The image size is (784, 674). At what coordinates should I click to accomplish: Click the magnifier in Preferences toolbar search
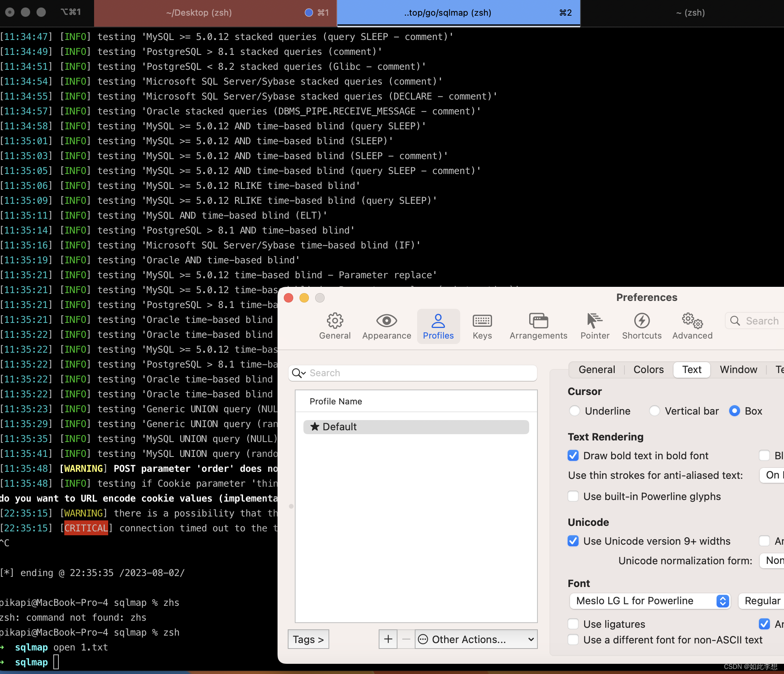735,321
